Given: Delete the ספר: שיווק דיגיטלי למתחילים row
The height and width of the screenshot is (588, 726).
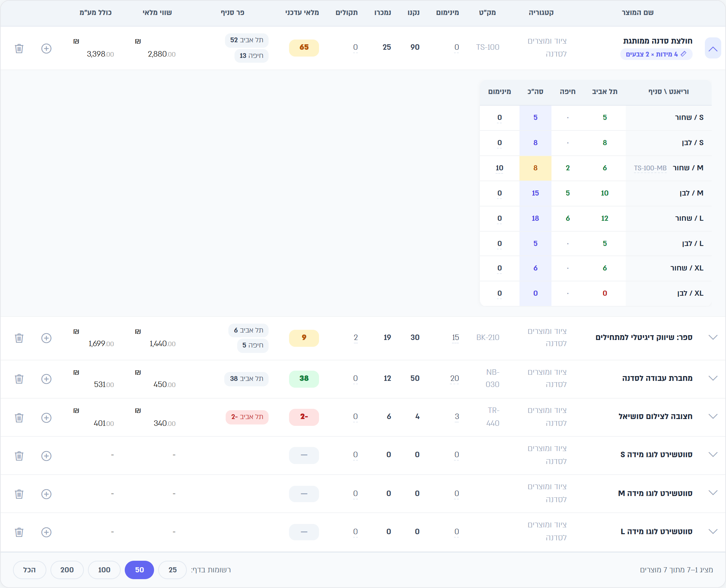Looking at the screenshot, I should click(19, 338).
